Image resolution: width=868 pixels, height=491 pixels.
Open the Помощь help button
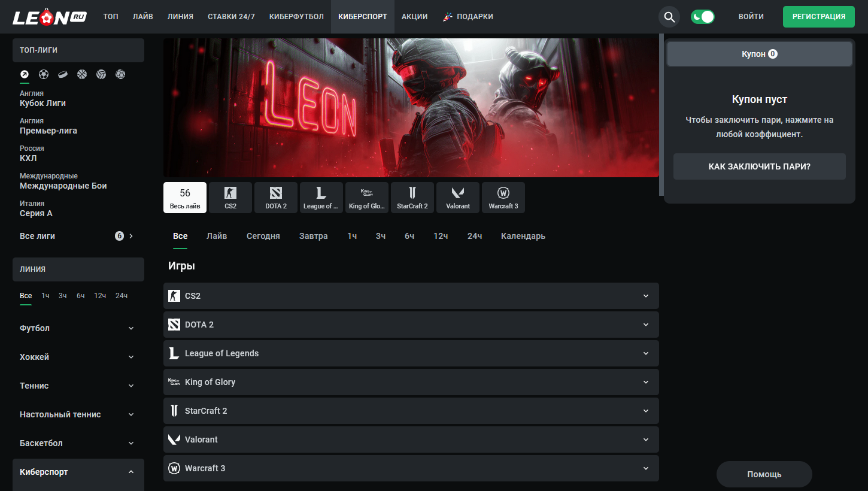coord(764,474)
